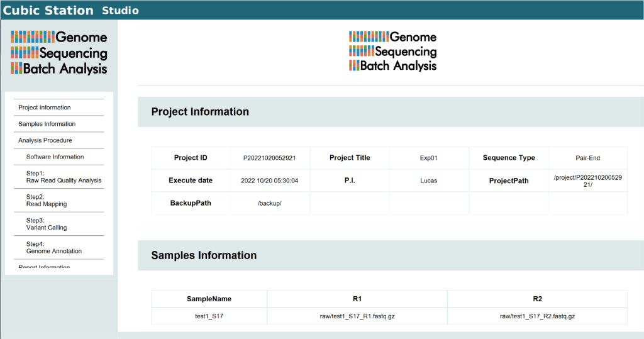Select the test1_S17 sample name cell
The width and height of the screenshot is (644, 339).
point(209,316)
